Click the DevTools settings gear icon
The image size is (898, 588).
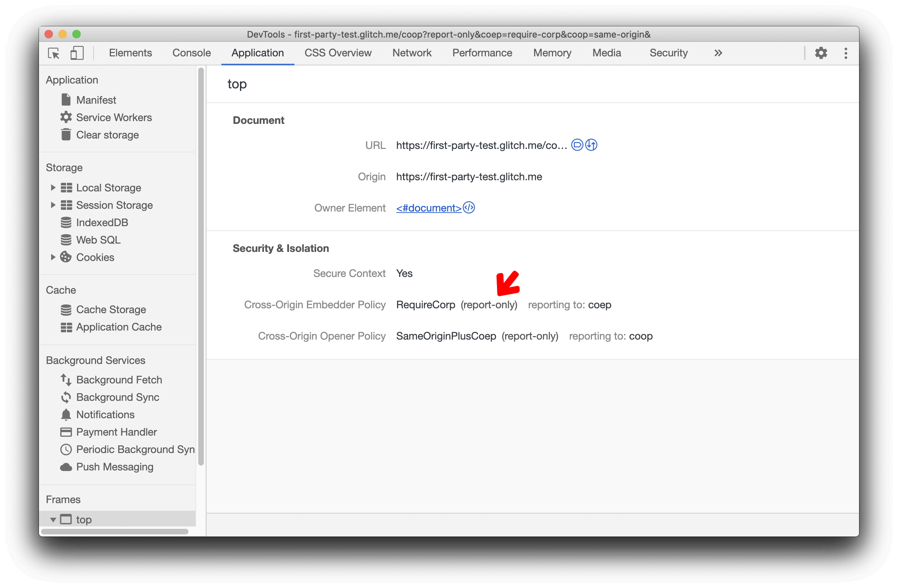tap(821, 53)
